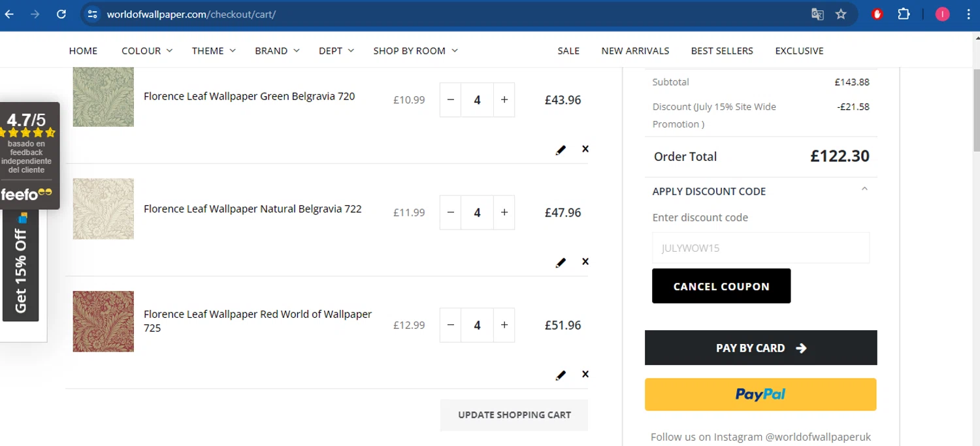Open the browser extensions puzzle icon
This screenshot has width=980, height=446.
coord(904,14)
